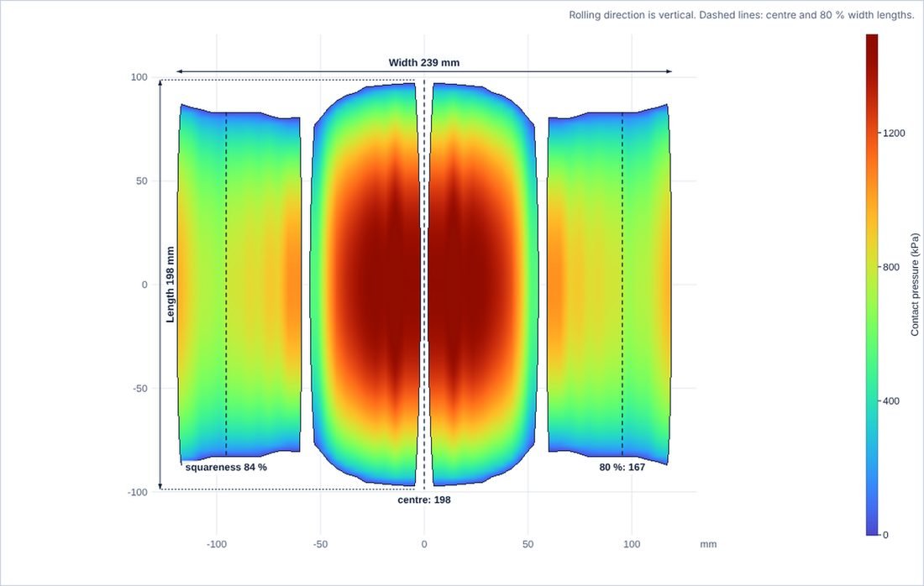Image resolution: width=924 pixels, height=586 pixels.
Task: Click the y-axis tick label 50
Action: coord(141,181)
